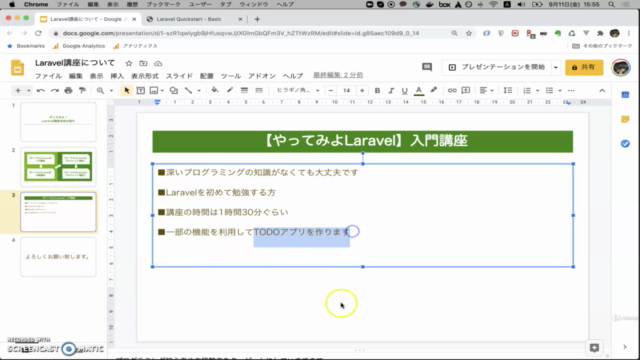Move document with folder icon

coord(143,63)
